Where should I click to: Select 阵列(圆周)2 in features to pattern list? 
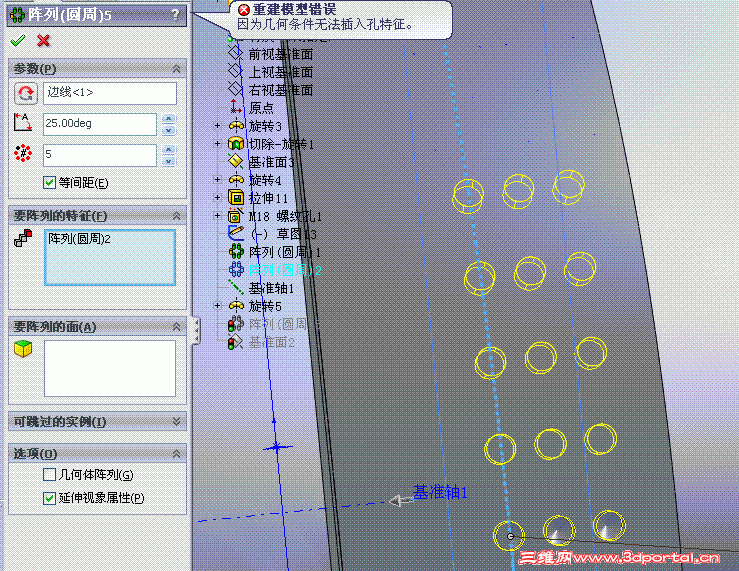[x=79, y=239]
